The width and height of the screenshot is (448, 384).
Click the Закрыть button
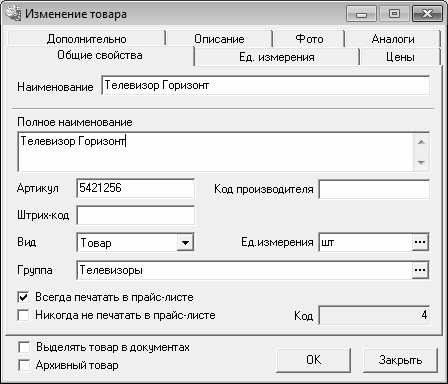tap(400, 360)
